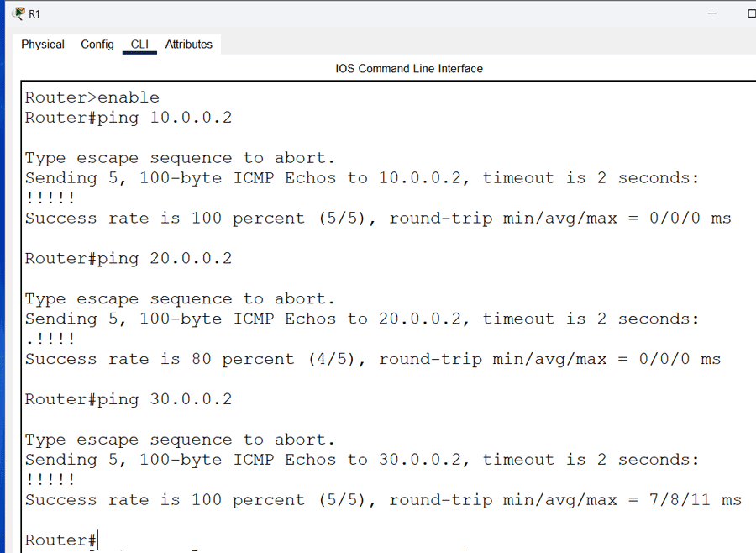Click the 'Router#ping 20.0.0.2' command line

tap(129, 259)
